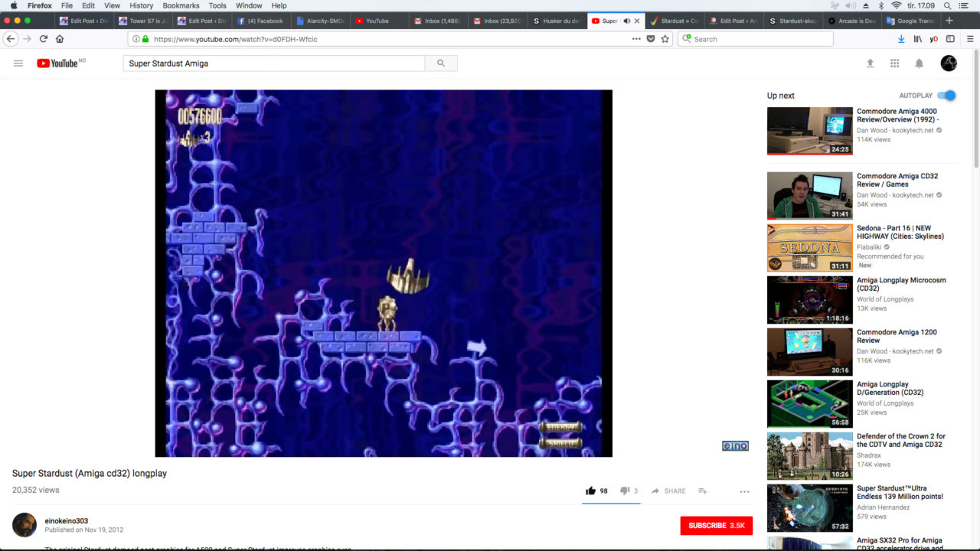The height and width of the screenshot is (551, 980).
Task: Open the History menu
Action: (x=141, y=5)
